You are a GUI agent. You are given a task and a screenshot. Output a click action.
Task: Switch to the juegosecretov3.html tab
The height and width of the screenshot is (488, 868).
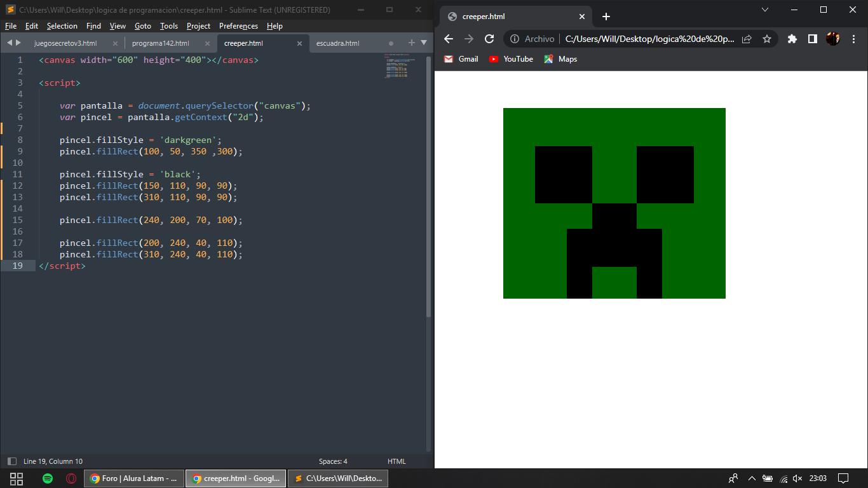[x=65, y=43]
